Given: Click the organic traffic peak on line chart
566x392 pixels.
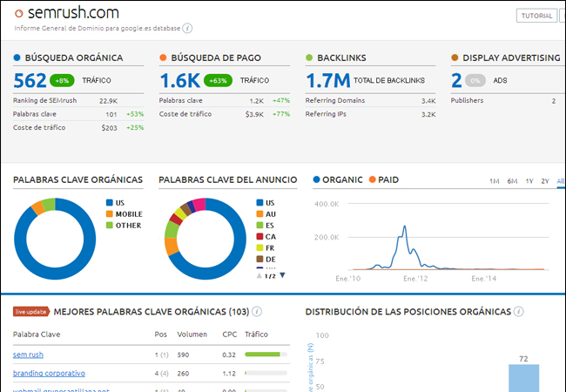Looking at the screenshot, I should [x=405, y=226].
